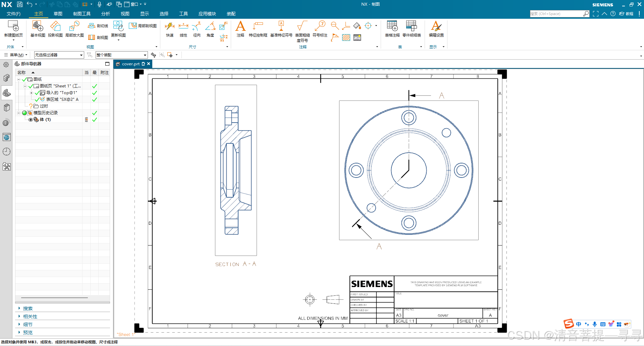Open the 无选择过滤器 selection filter dropdown
The image size is (644, 346).
click(59, 55)
